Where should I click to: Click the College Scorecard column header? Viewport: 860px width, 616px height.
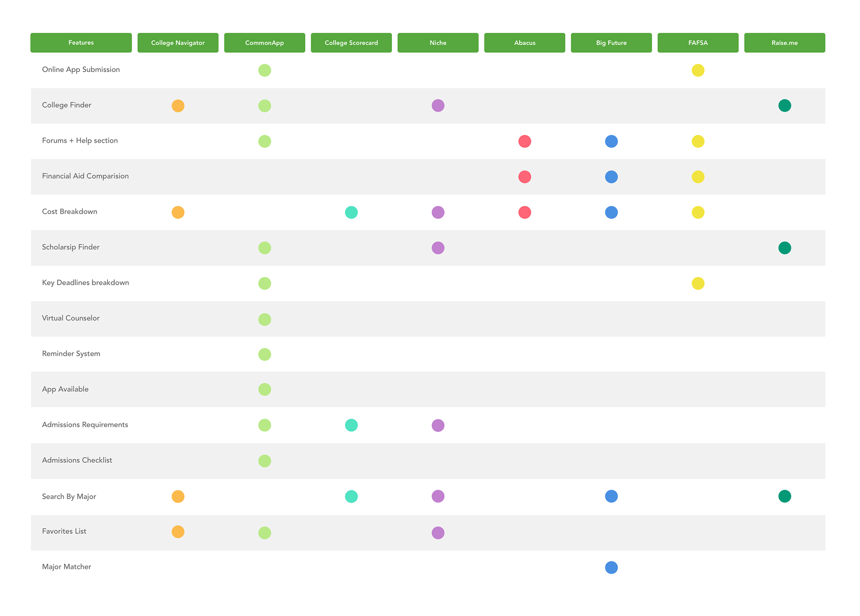351,43
